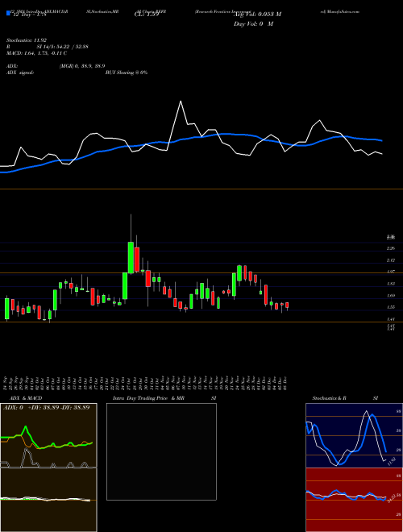Click the '(MGR) 0, 38.9, 38.9' ADX values
Image resolution: width=403 pixels, height=532 pixels.
point(81,66)
